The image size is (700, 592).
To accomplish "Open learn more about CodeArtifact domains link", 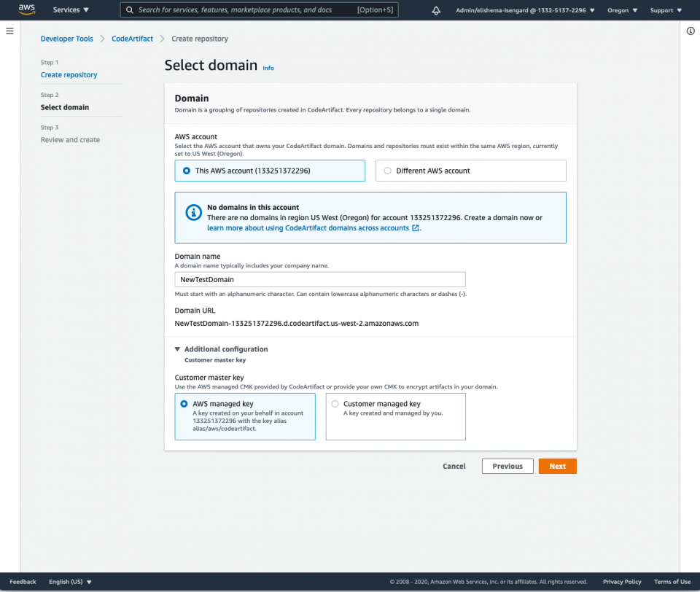I will click(308, 228).
